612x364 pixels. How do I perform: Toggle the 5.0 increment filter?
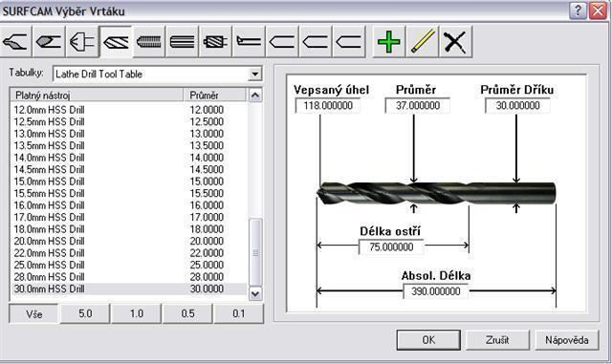tap(85, 314)
